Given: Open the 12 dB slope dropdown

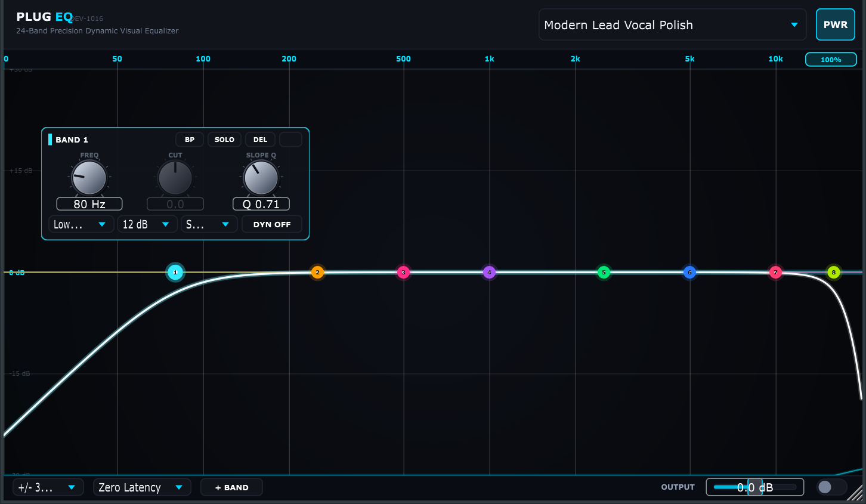Looking at the screenshot, I should coord(147,224).
